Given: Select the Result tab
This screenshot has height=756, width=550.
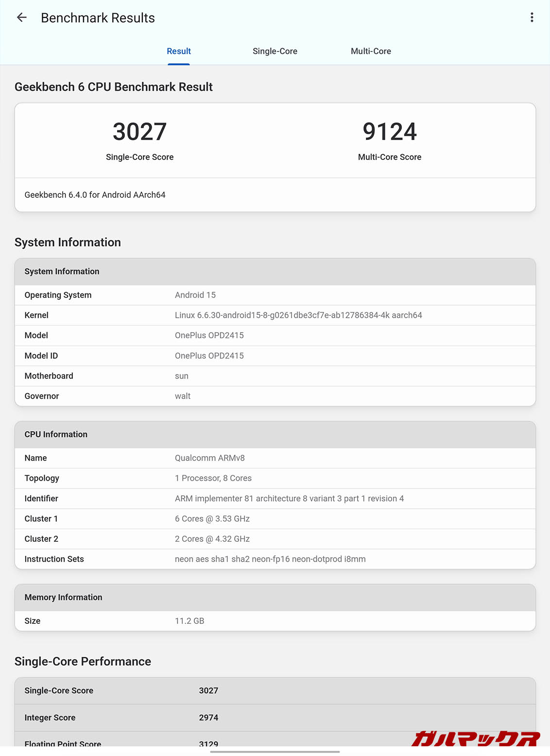Looking at the screenshot, I should tap(179, 51).
